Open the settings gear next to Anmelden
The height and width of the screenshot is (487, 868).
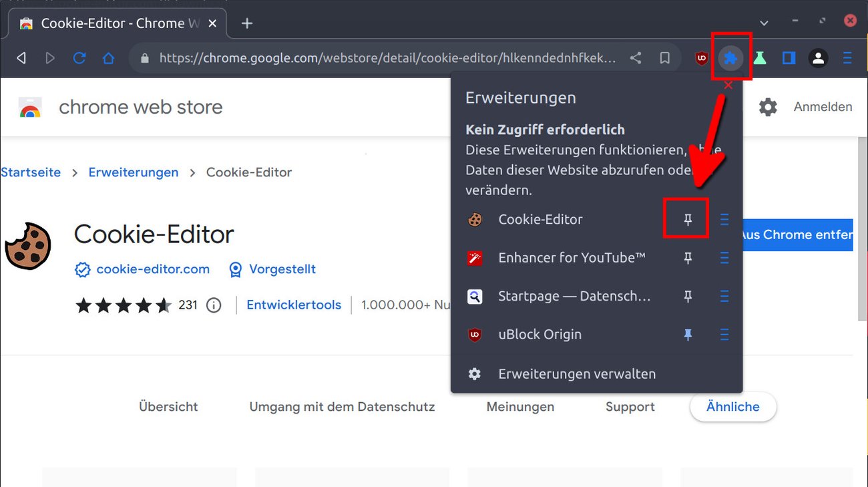tap(768, 106)
